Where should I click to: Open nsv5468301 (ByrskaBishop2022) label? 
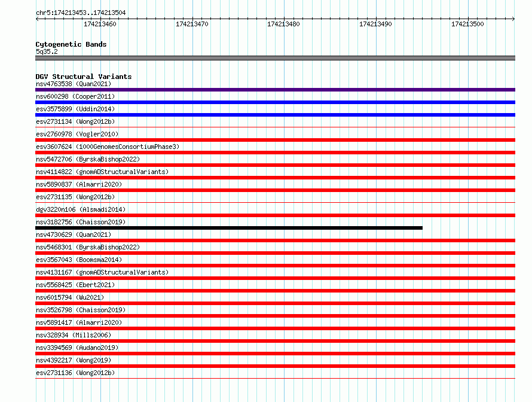pos(88,247)
